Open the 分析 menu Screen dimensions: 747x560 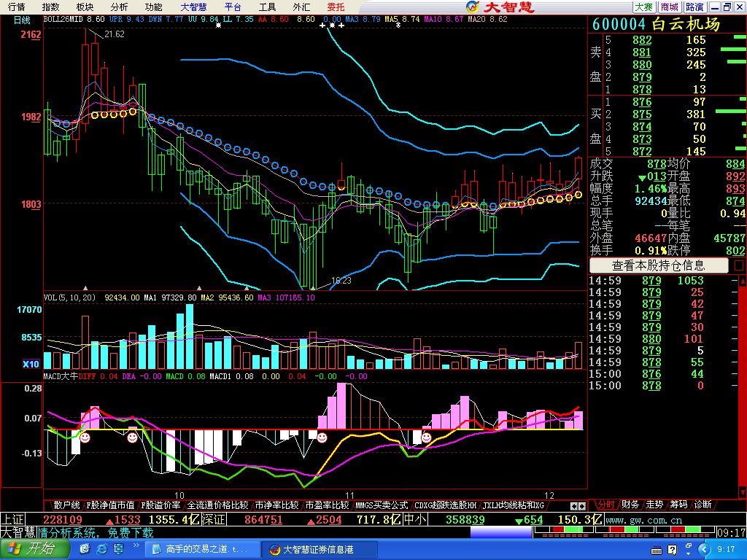(x=119, y=7)
